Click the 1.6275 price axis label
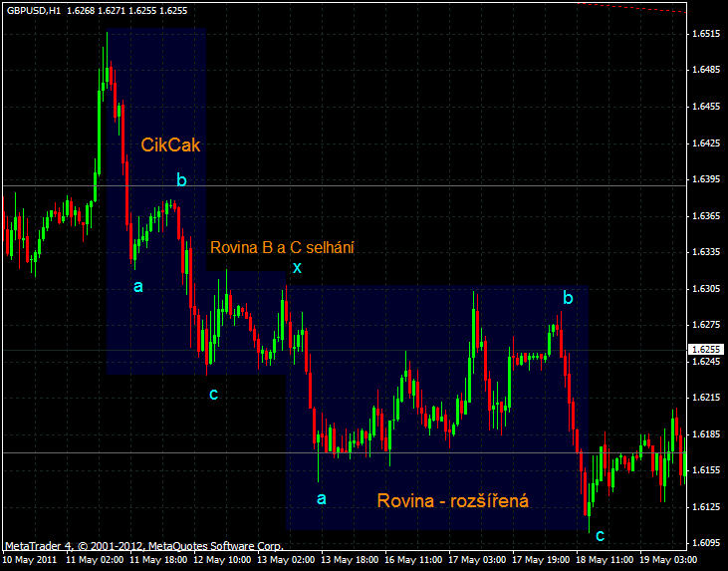 [706, 325]
